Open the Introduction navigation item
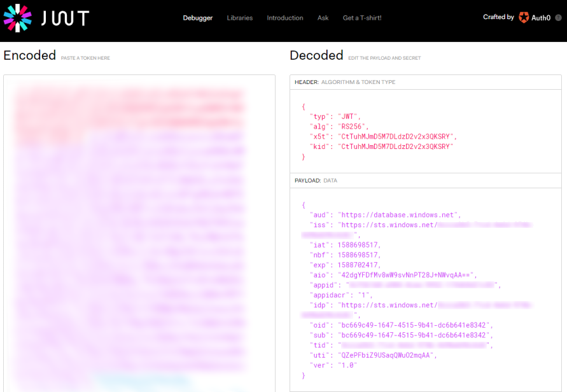The height and width of the screenshot is (392, 567). (x=285, y=18)
